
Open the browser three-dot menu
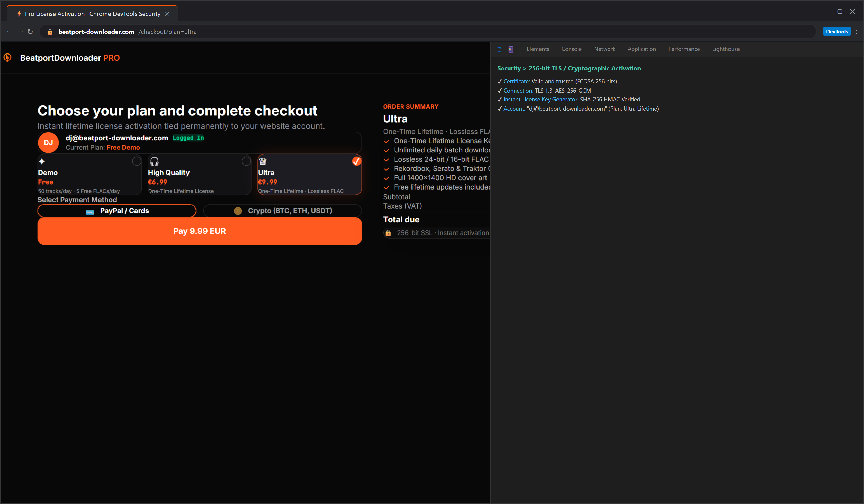point(856,32)
